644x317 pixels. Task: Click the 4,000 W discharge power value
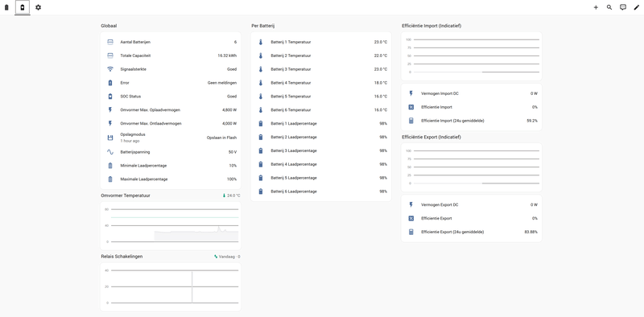tap(229, 124)
